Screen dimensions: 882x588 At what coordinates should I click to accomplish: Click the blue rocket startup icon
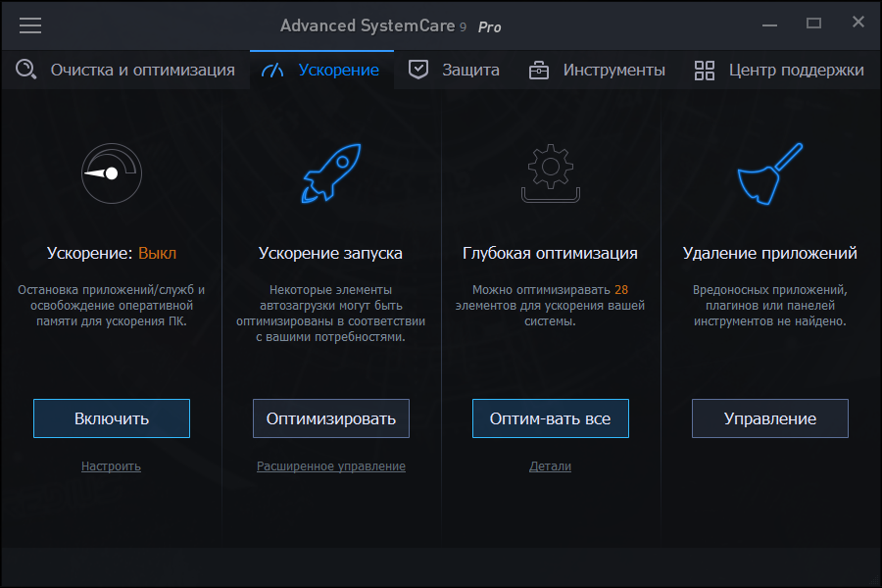tap(331, 172)
